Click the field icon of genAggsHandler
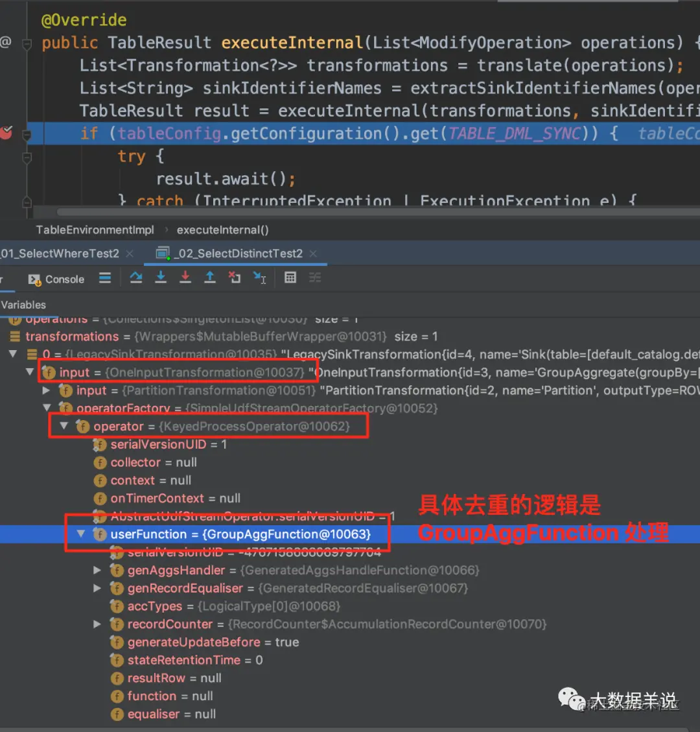The width and height of the screenshot is (700, 732). tap(117, 570)
